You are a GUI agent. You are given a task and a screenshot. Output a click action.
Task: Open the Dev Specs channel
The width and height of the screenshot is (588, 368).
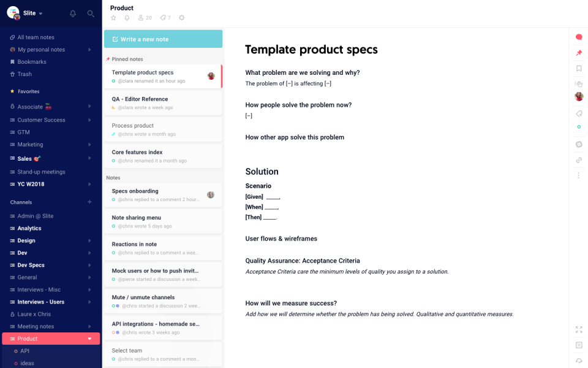coord(31,265)
